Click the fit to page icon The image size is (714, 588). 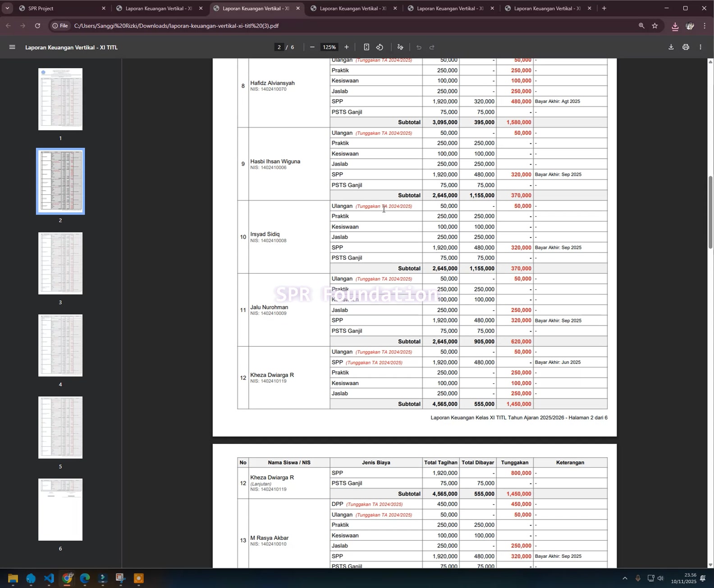pyautogui.click(x=366, y=47)
